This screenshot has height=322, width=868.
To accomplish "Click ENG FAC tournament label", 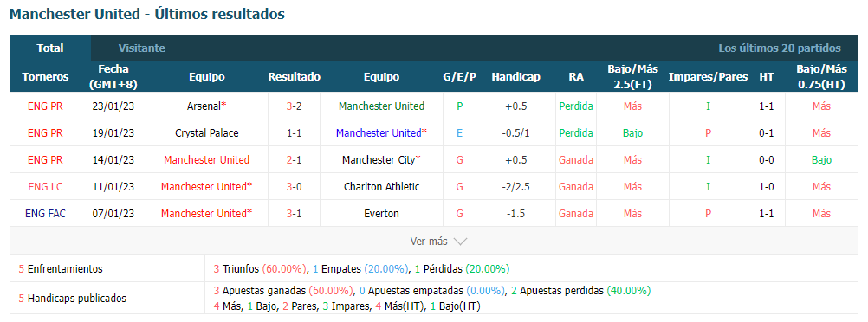I will (45, 214).
